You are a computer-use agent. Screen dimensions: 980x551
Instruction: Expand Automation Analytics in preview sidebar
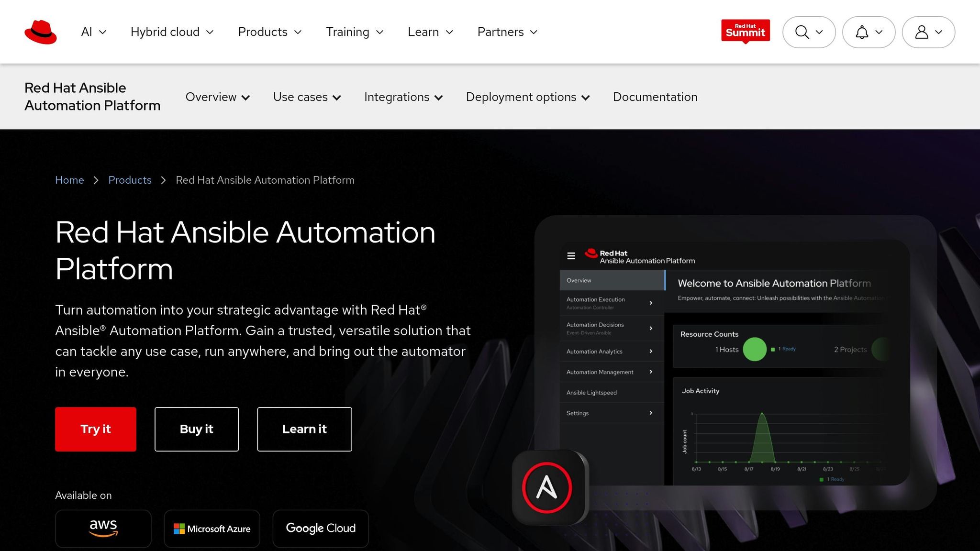tap(612, 352)
